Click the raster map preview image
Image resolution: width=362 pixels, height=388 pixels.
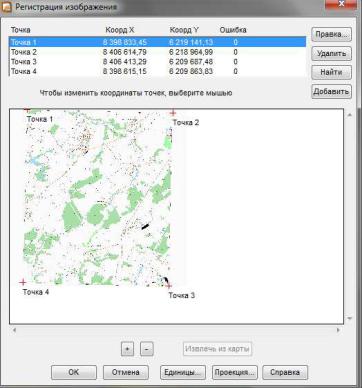click(98, 197)
